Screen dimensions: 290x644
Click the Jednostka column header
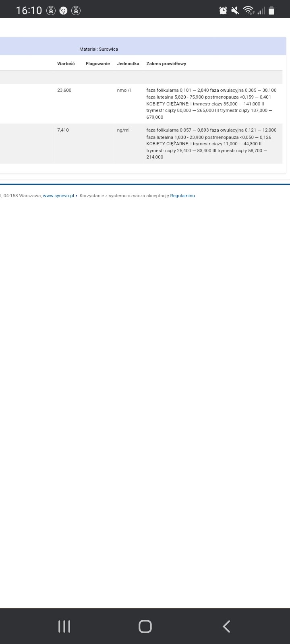[128, 64]
